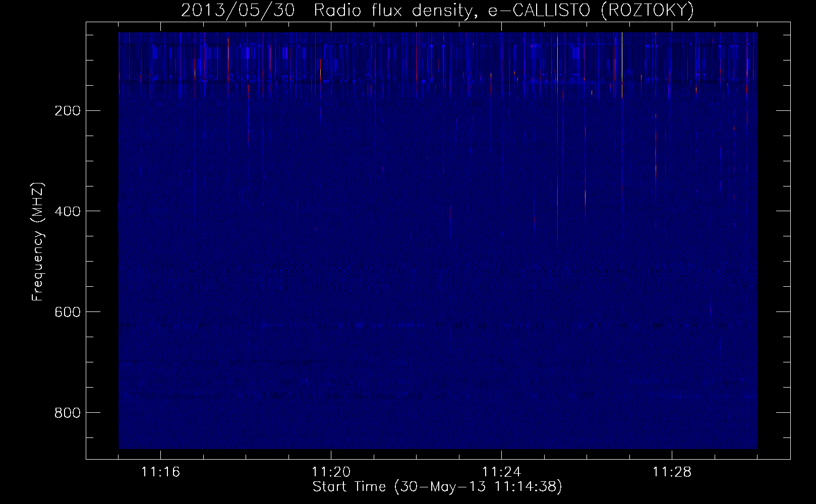The width and height of the screenshot is (816, 504).
Task: Click the '11:16' time tick label
Action: coord(160,472)
